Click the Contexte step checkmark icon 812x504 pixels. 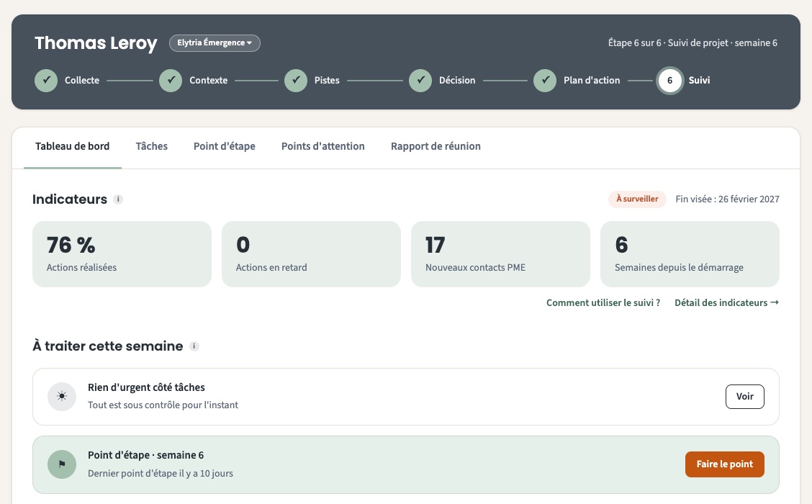171,81
